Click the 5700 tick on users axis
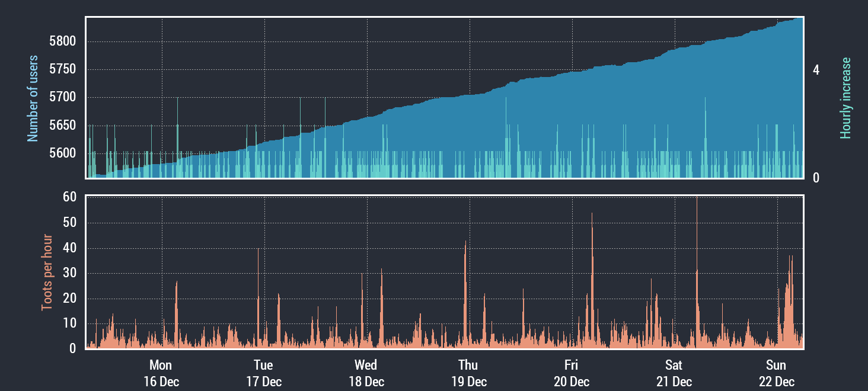The width and height of the screenshot is (868, 391). 63,98
